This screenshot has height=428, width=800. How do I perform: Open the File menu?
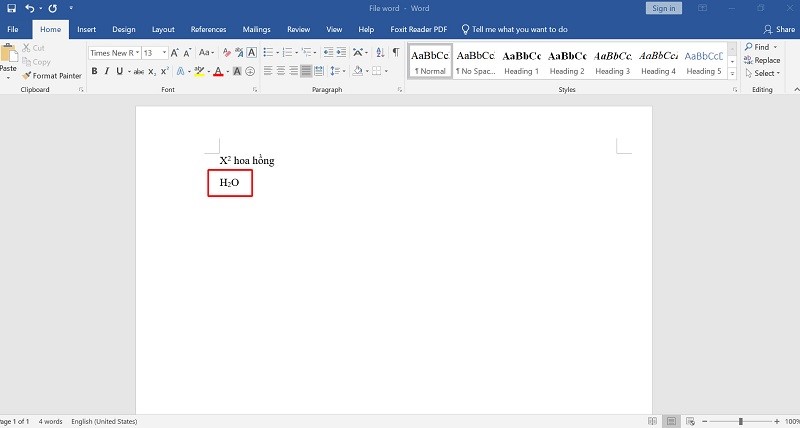[x=13, y=30]
